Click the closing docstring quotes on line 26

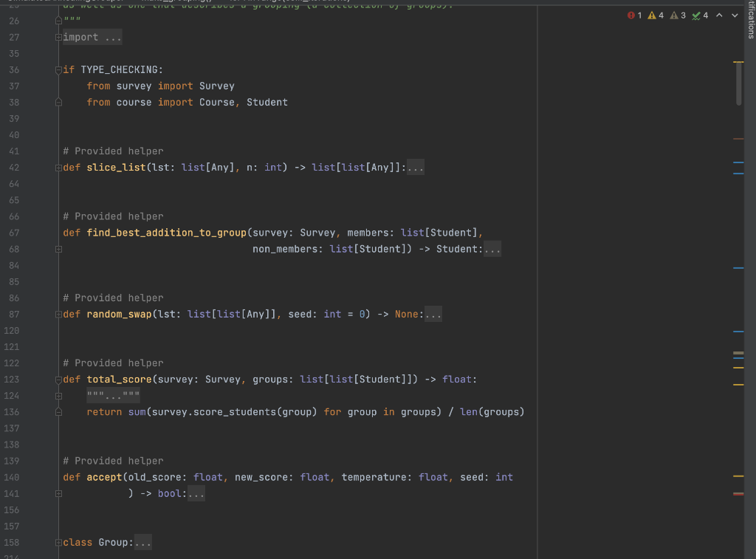[72, 21]
